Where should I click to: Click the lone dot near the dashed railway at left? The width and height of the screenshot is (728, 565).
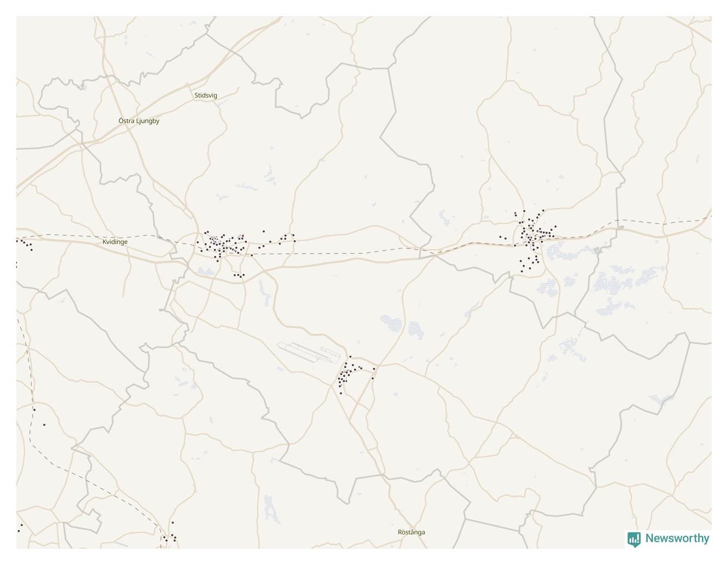coord(34,410)
